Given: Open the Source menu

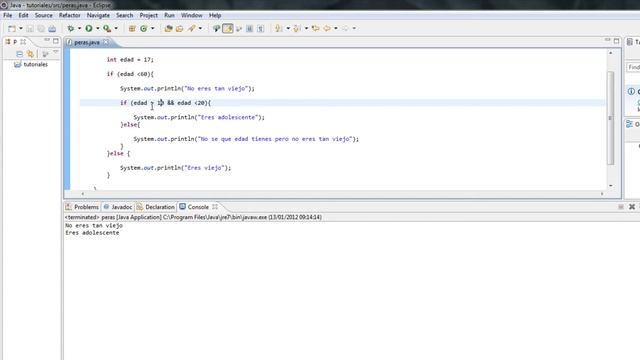Looking at the screenshot, I should pos(44,15).
